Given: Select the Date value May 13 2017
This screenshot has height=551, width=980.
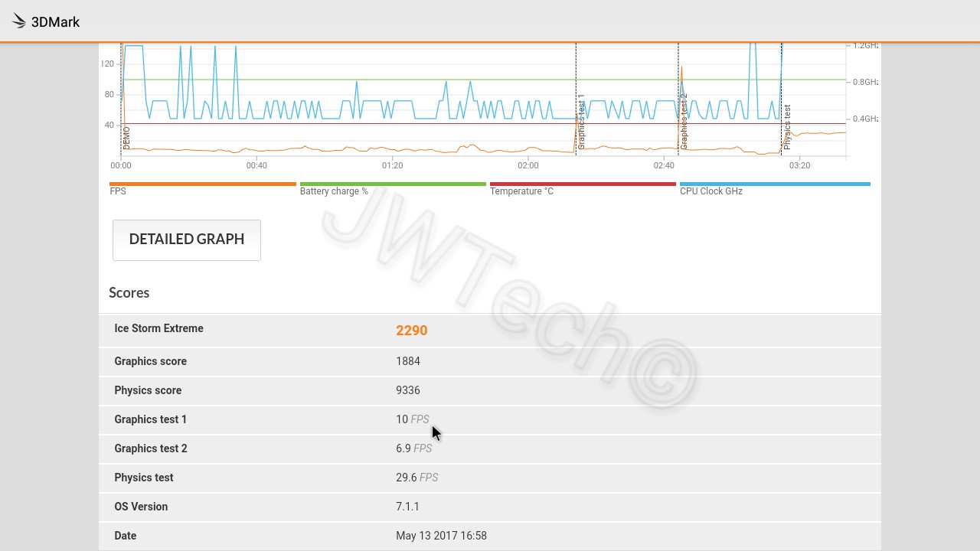Looking at the screenshot, I should [441, 536].
